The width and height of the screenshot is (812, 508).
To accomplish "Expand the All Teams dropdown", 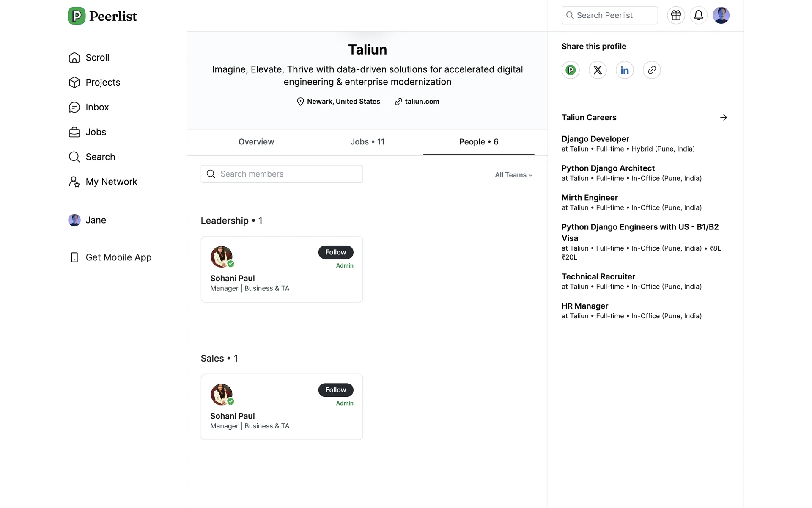I will click(x=514, y=175).
